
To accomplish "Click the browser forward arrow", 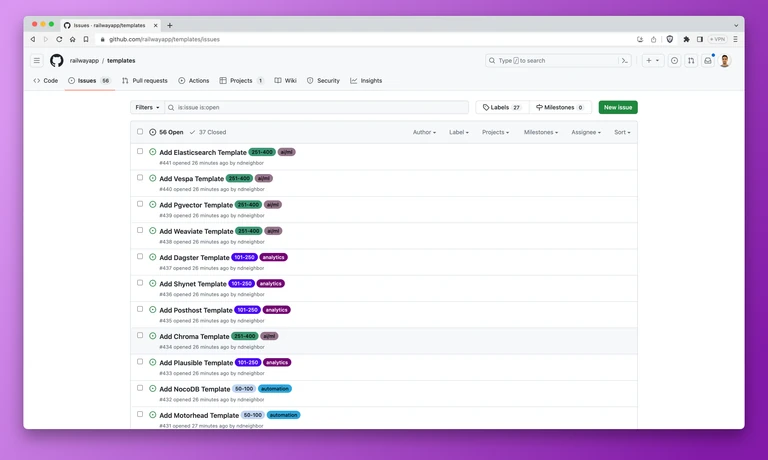I will pos(46,39).
